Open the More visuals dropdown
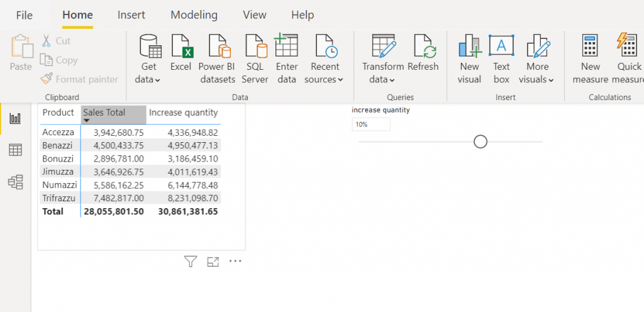The image size is (644, 312). (536, 80)
